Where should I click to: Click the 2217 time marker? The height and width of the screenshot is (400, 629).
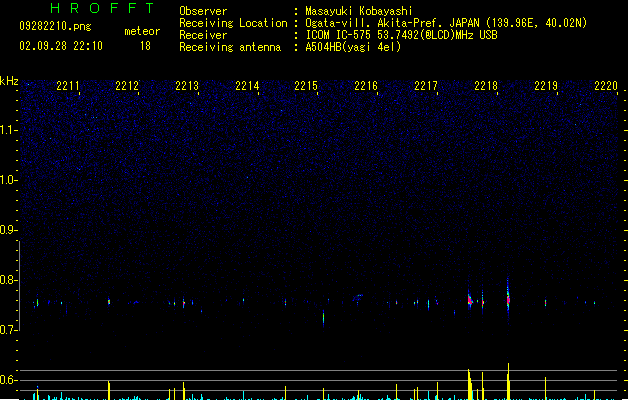pos(426,86)
